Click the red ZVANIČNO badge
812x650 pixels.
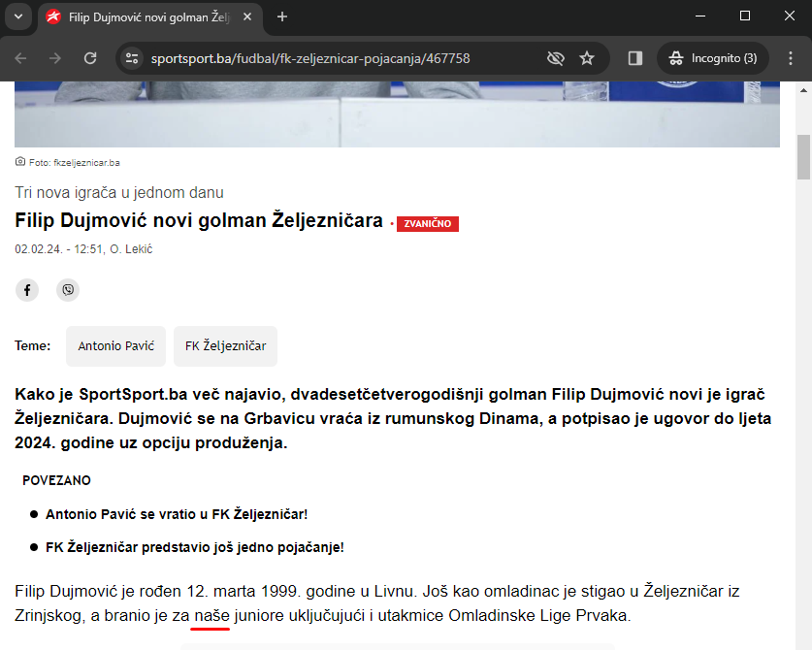[x=428, y=224]
